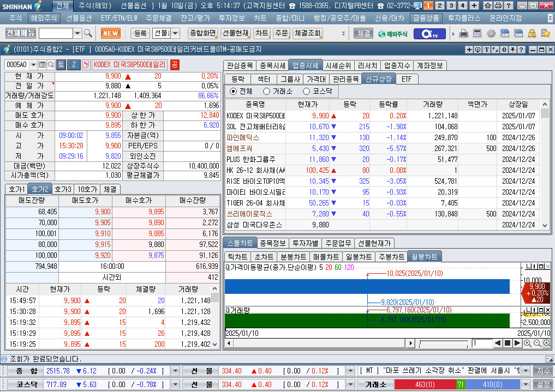This screenshot has height=392, width=555.
Task: Select the 코스닥 radio button
Action: (307, 92)
